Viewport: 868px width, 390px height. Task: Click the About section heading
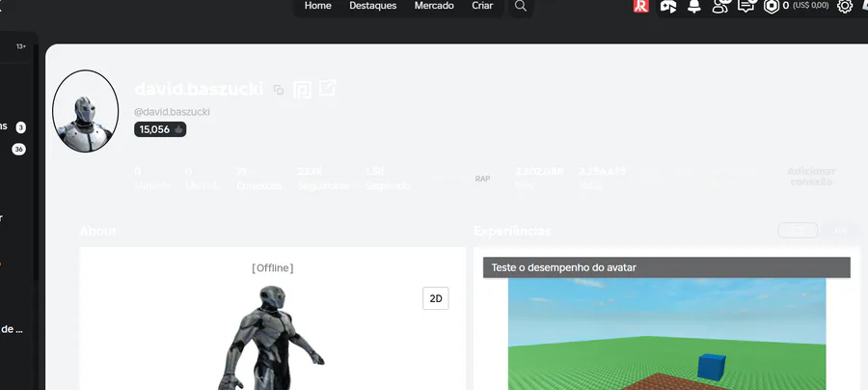pos(98,231)
